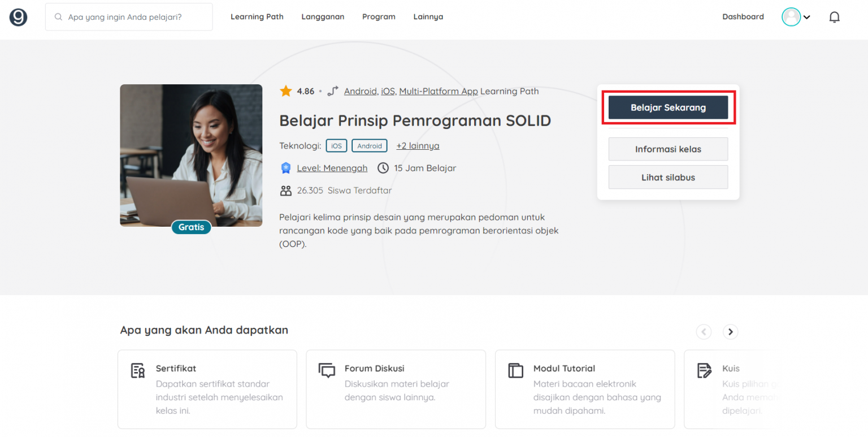Viewport: 868px width, 437px height.
Task: Click the user avatar in the top bar
Action: click(792, 16)
